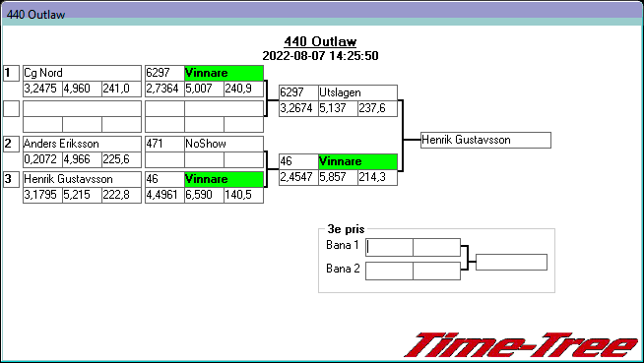Viewport: 644px width, 363px height.
Task: Click the 3e pris winner box
Action: click(511, 262)
